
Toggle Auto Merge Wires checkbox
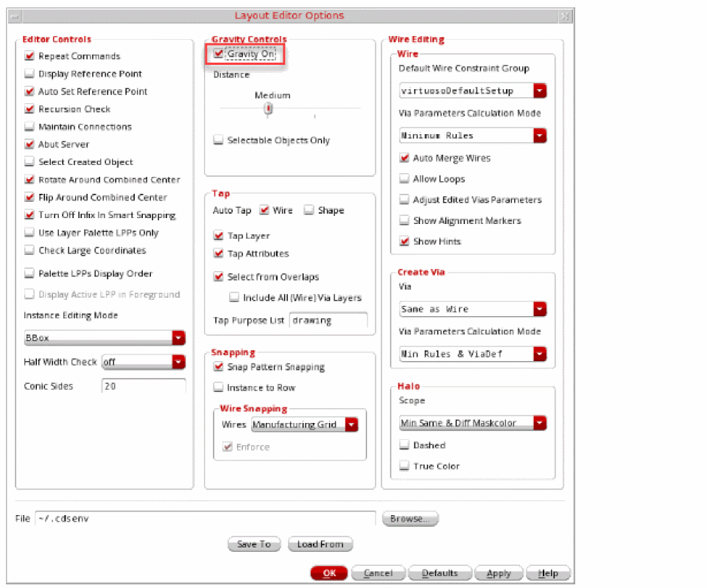[404, 158]
